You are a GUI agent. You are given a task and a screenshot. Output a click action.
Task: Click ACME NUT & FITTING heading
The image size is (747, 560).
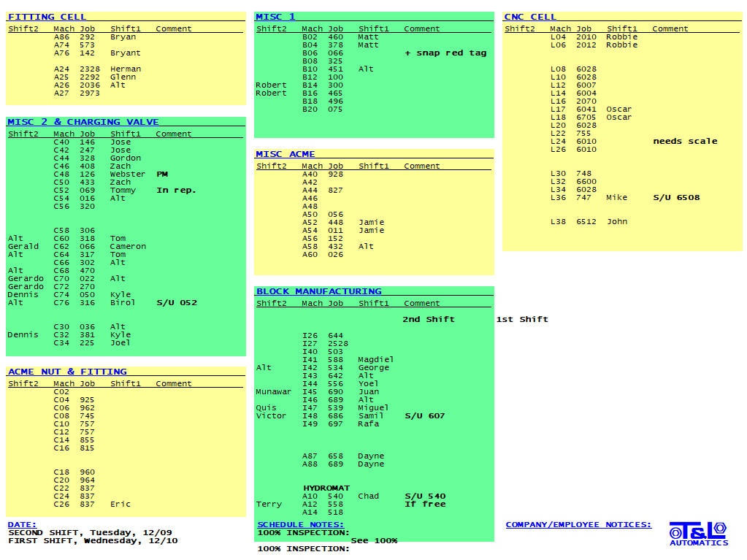(x=67, y=372)
